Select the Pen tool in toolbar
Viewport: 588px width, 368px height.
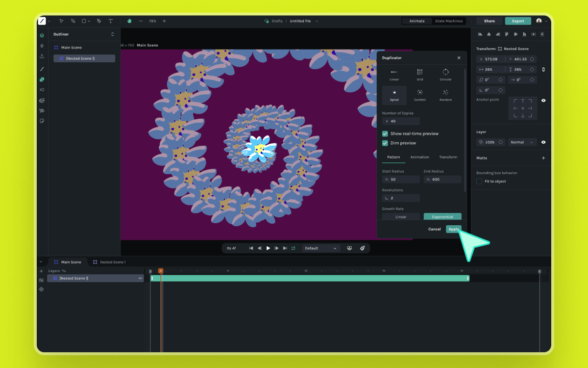99,21
